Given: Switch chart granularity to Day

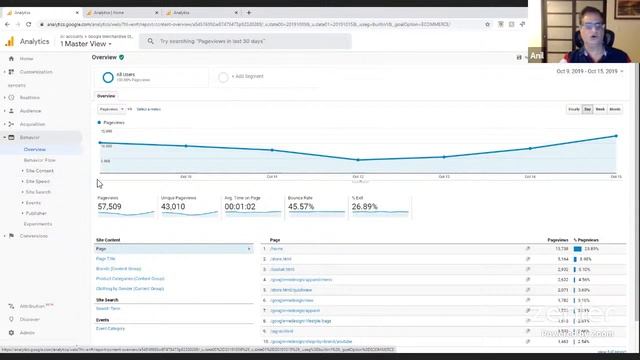Looking at the screenshot, I should [587, 109].
